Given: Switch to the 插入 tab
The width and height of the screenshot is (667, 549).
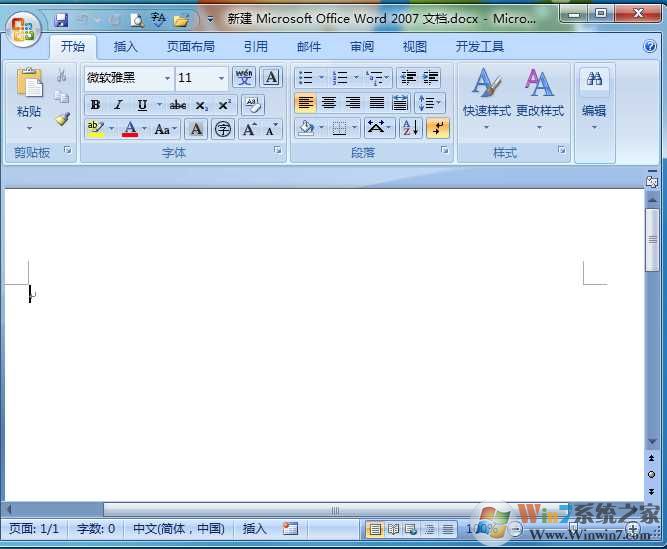Looking at the screenshot, I should 125,47.
